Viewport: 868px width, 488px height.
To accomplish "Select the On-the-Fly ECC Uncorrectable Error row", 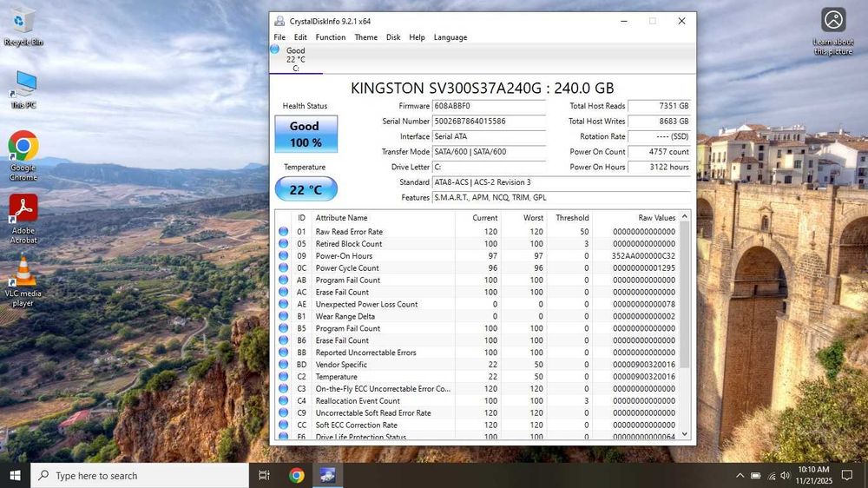I will click(x=477, y=389).
